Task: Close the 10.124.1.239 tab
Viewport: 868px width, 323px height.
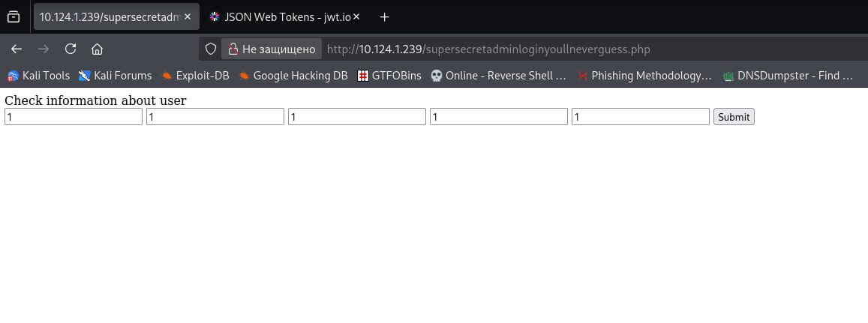Action: [187, 16]
